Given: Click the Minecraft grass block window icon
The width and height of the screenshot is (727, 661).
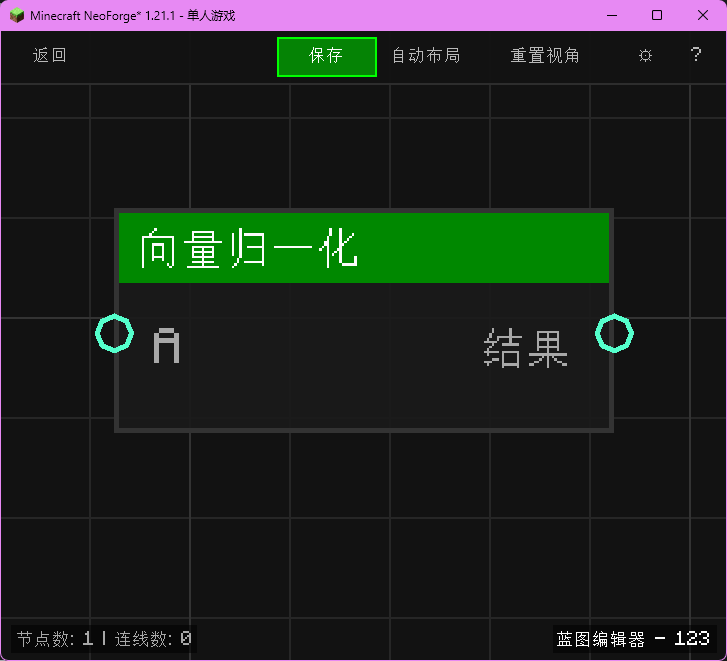Looking at the screenshot, I should click(x=17, y=15).
